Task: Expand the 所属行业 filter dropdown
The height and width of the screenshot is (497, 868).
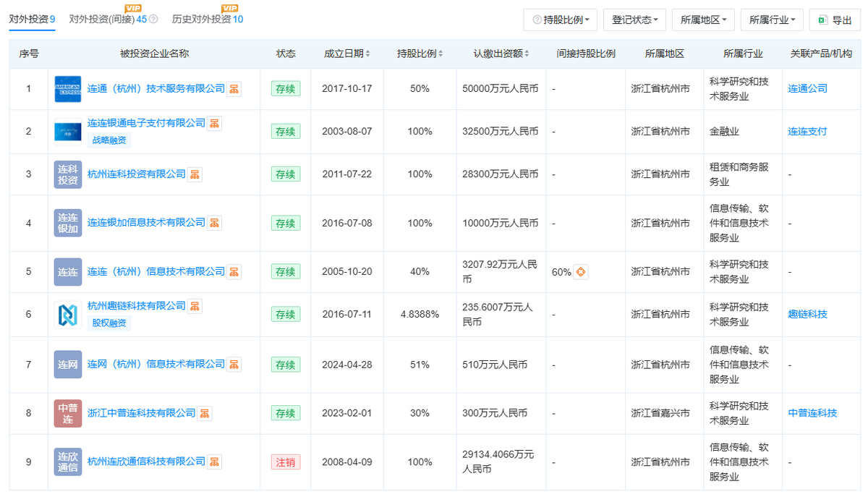Action: (x=772, y=20)
